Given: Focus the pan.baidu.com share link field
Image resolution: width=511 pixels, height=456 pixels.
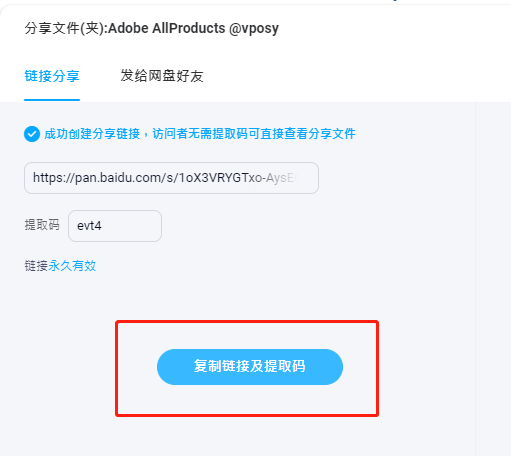Looking at the screenshot, I should (171, 178).
